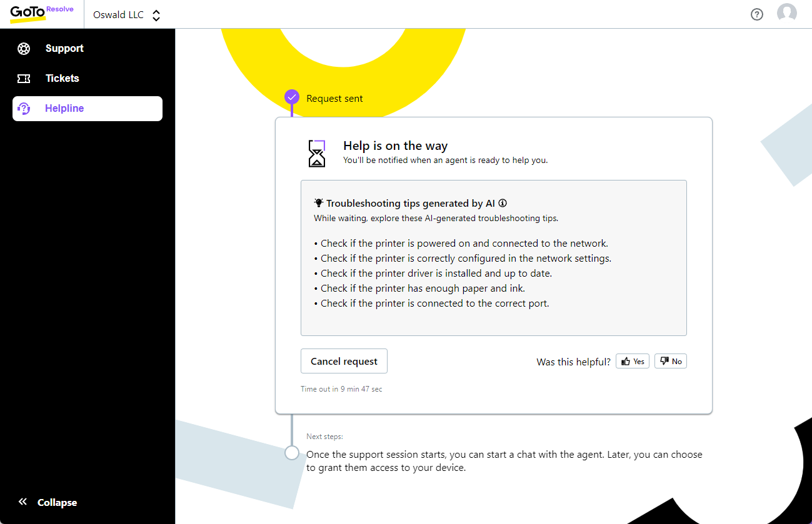Give a thumbs up with the Yes button

pos(632,360)
